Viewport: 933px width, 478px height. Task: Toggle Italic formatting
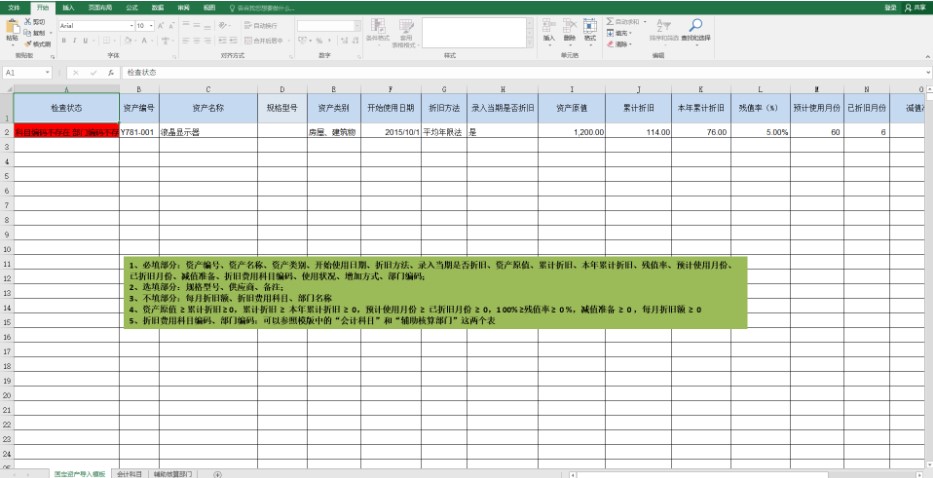[74, 40]
